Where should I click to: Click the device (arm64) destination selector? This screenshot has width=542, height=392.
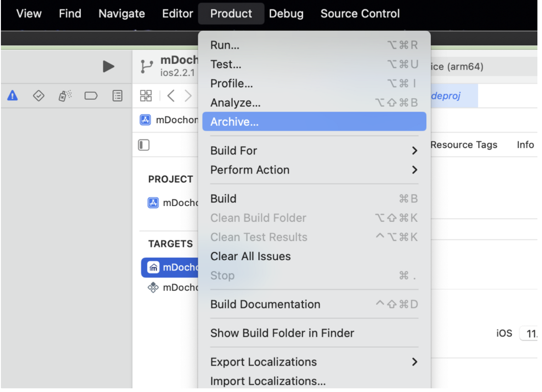(x=457, y=66)
